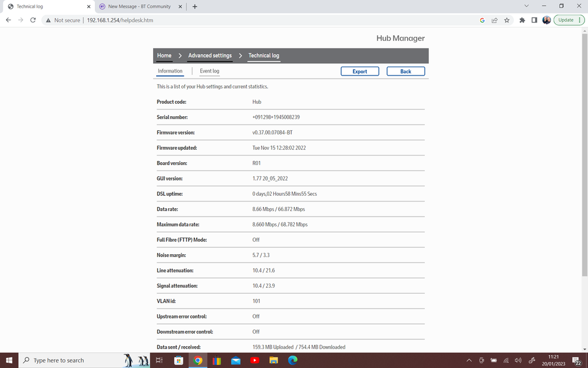Click the share page icon in address bar
Viewport: 588px width, 368px height.
pos(494,20)
